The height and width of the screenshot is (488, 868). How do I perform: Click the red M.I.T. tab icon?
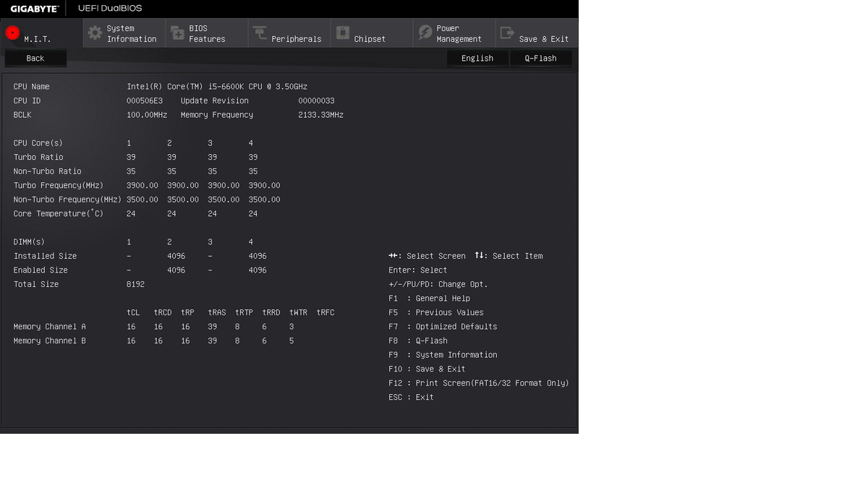pos(12,33)
